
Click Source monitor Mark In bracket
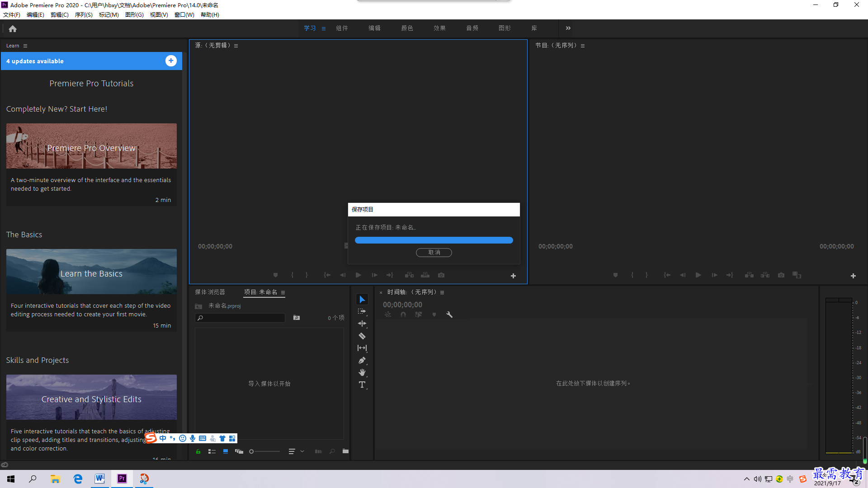pos(292,275)
